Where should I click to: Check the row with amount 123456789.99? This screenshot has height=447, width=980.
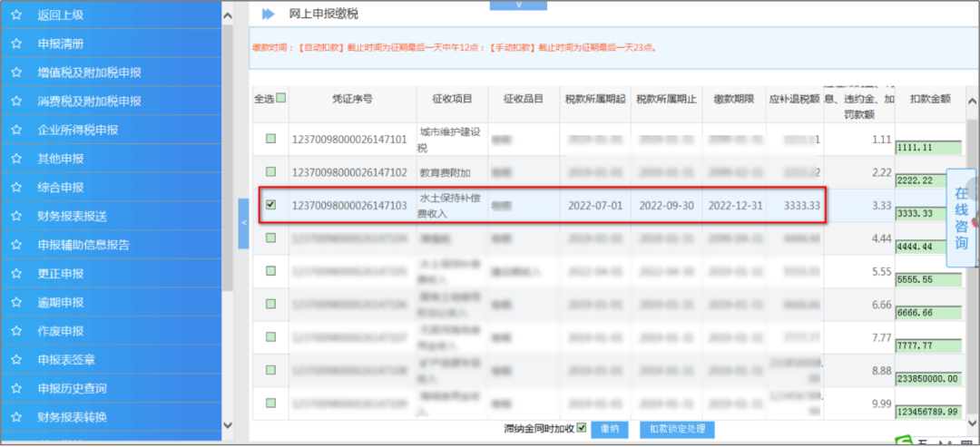(270, 403)
